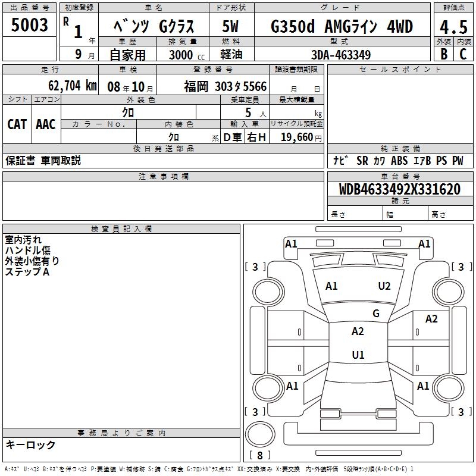Click the 4.5 overall evaluation score
476x476 pixels.
point(453,27)
